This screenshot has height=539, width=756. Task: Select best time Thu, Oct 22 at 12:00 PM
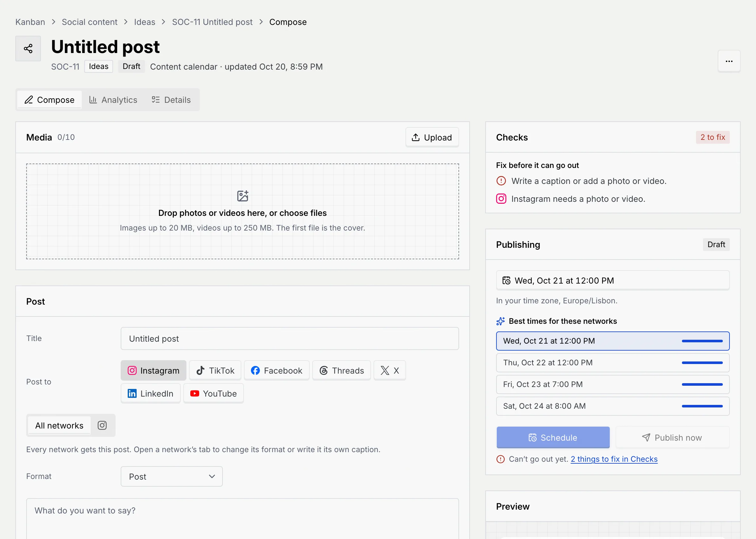(613, 362)
